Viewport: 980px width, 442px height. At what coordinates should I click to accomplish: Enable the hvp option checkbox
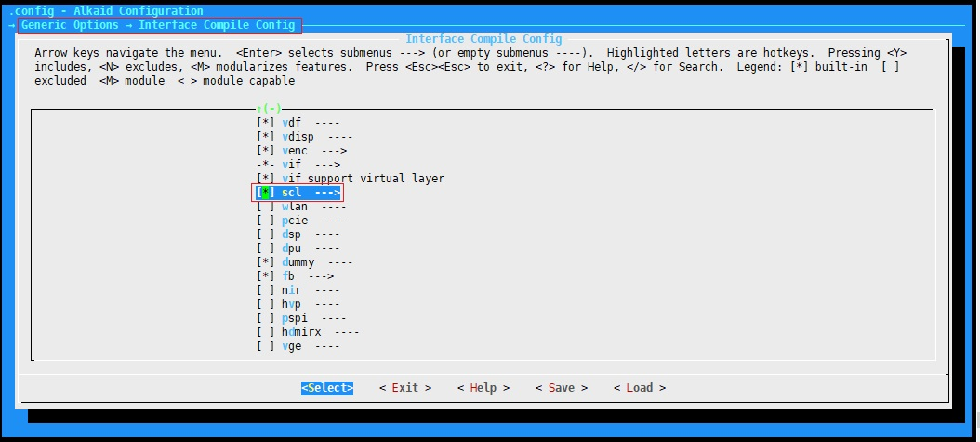tap(266, 304)
